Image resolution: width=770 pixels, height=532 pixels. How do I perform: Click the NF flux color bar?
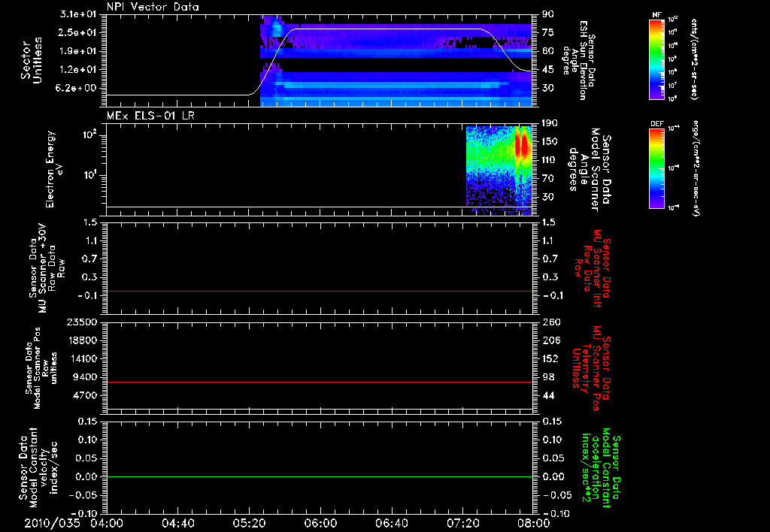(x=657, y=59)
